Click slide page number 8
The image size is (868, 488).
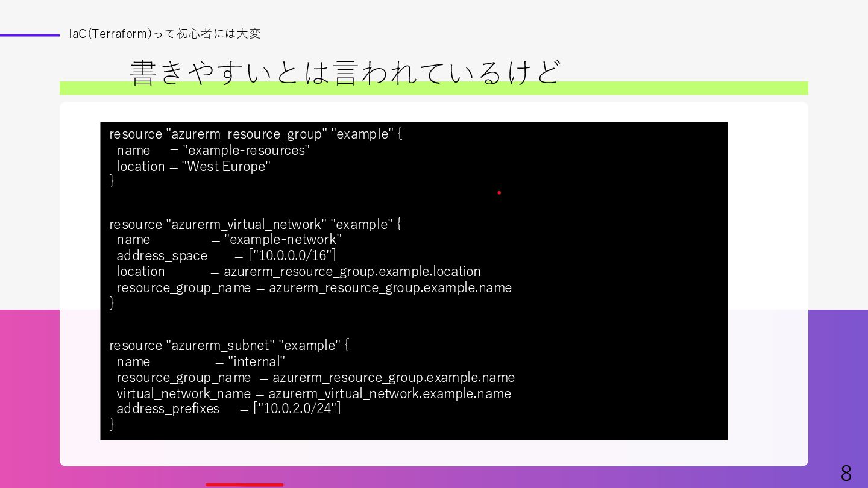pos(846,473)
